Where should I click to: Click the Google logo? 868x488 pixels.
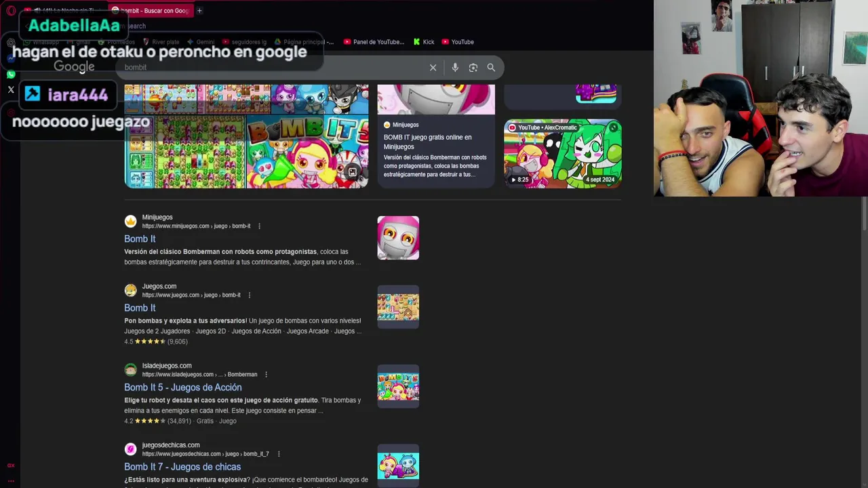pos(74,66)
